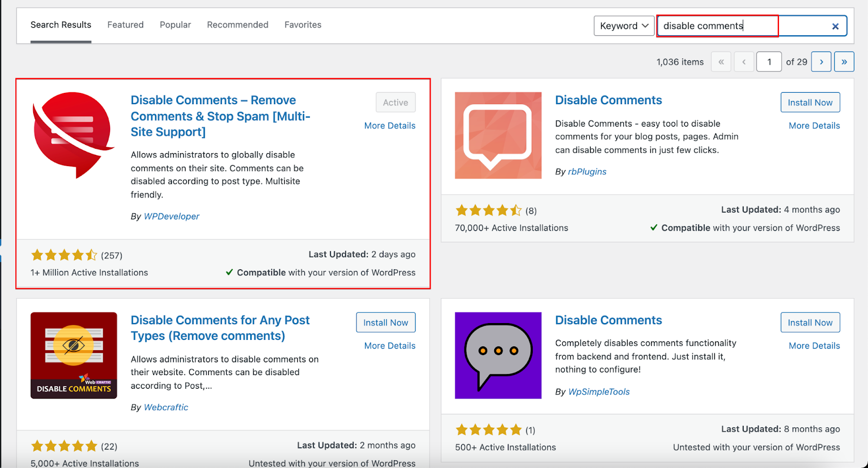Open More Details for rbPlugins plugin

(x=814, y=125)
